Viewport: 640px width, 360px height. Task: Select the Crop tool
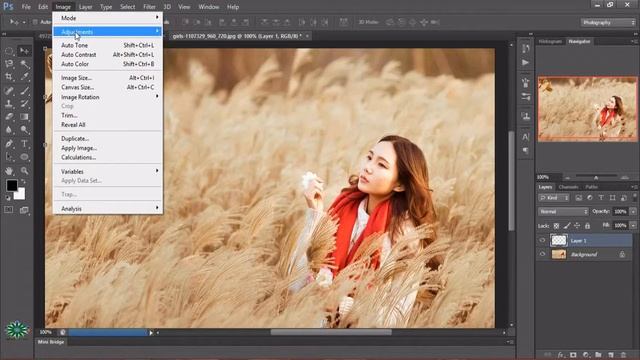[9, 77]
